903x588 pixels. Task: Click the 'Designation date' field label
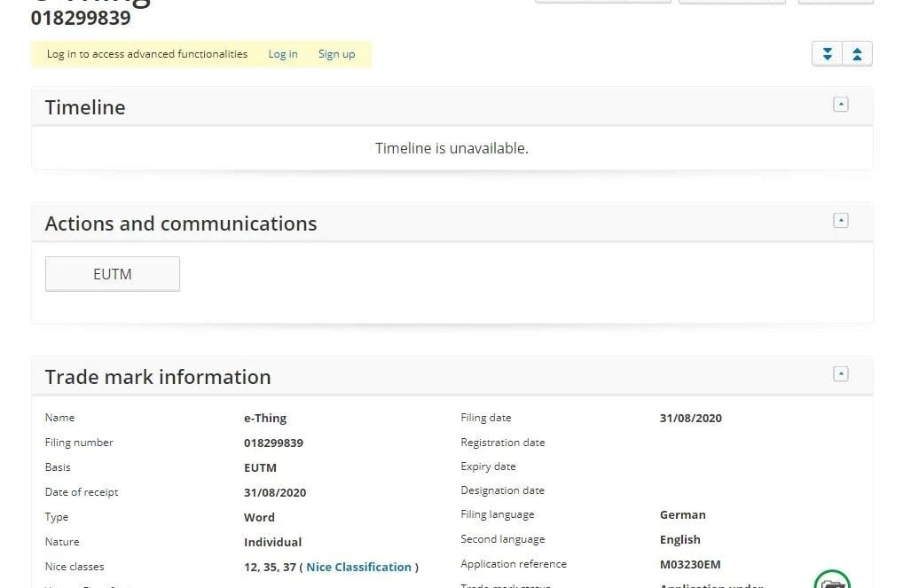pyautogui.click(x=503, y=490)
